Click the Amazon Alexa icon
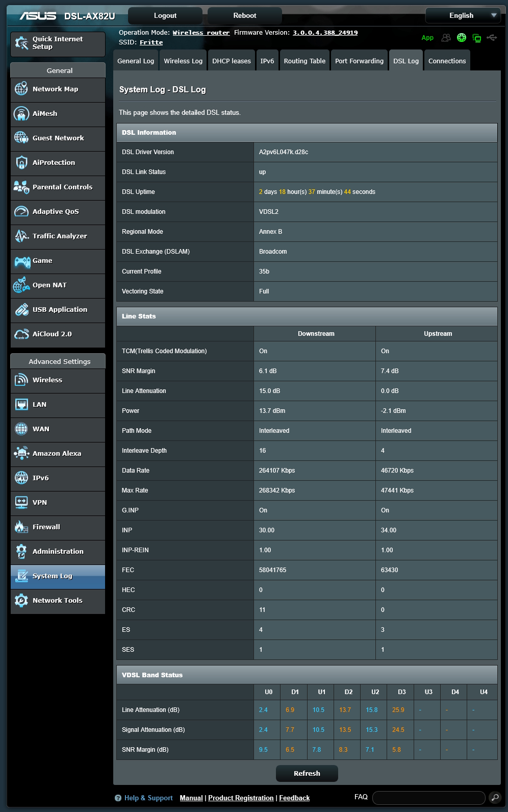Screen dimensions: 508x812 pos(21,453)
